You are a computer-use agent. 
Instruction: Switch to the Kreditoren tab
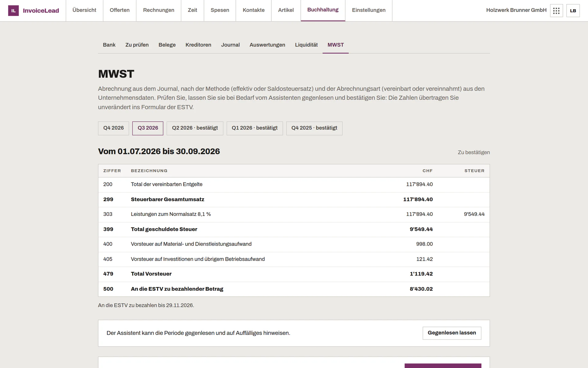point(198,45)
